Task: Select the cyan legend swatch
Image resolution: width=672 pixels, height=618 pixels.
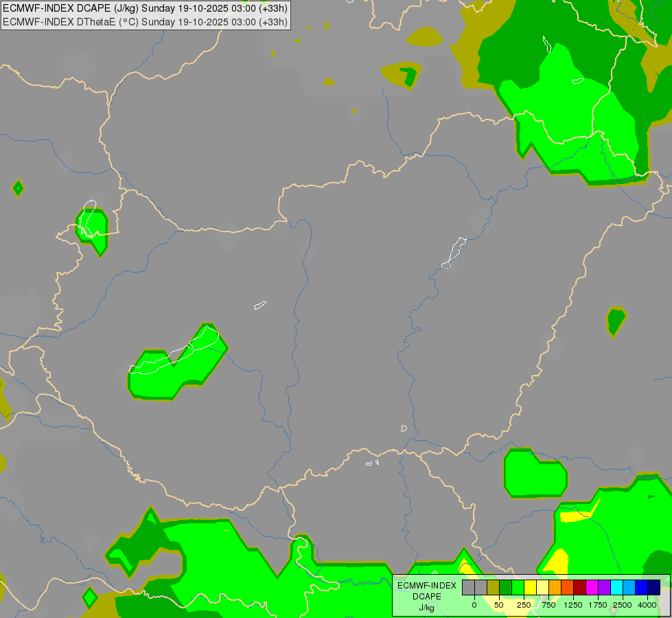Action: (x=616, y=587)
